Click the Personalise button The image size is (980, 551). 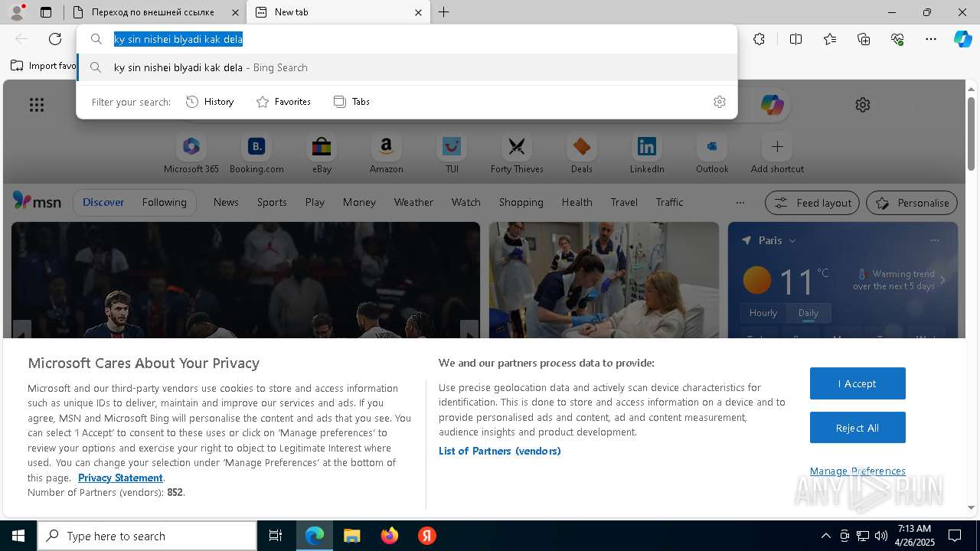point(912,203)
